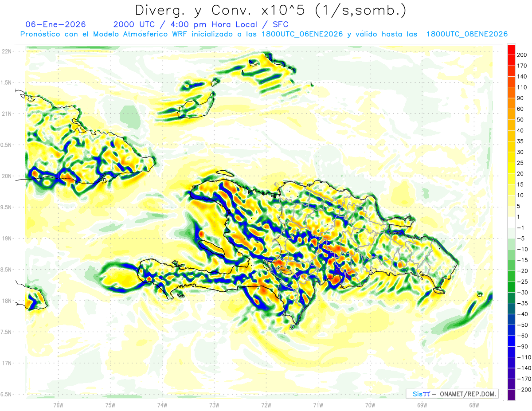
Task: Click the legend value '25'
Action: point(521,163)
